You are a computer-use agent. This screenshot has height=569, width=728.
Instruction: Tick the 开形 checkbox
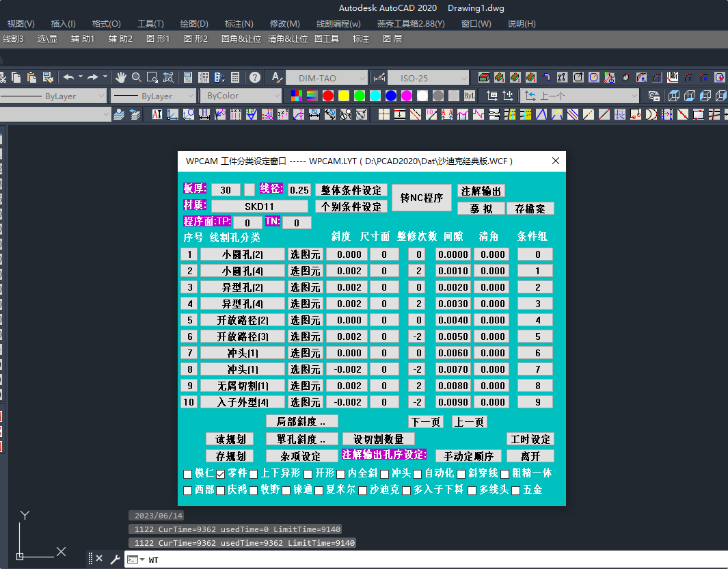tap(308, 474)
